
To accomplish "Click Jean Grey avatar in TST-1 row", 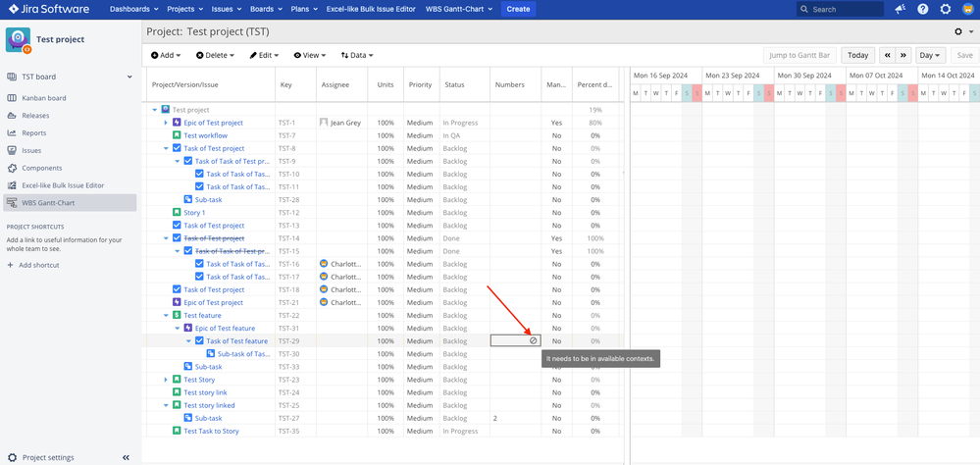I will click(x=324, y=124).
